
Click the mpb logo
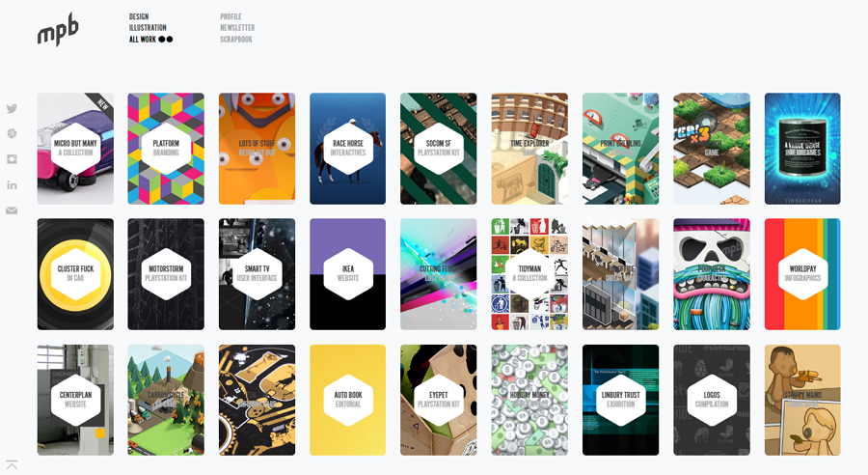58,29
